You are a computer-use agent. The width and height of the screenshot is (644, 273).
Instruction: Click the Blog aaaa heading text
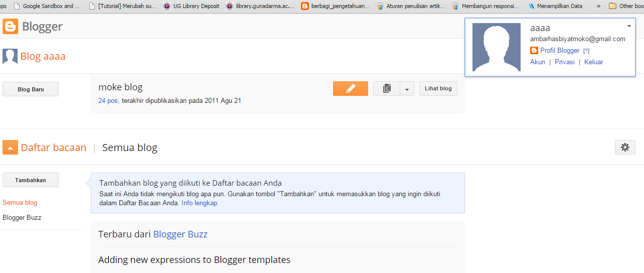(43, 56)
